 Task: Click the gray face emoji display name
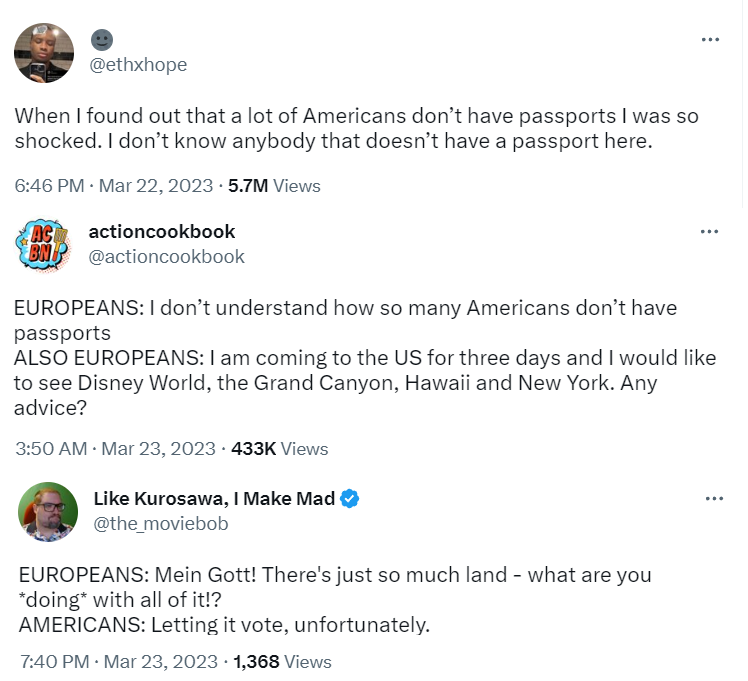click(102, 40)
